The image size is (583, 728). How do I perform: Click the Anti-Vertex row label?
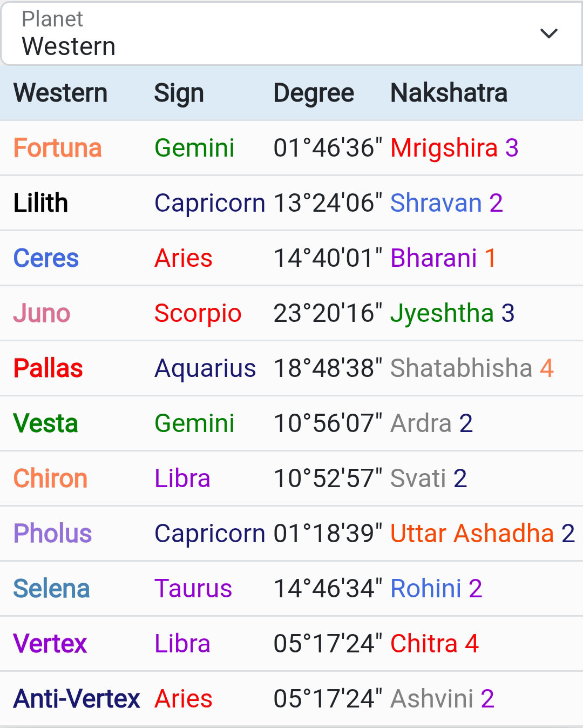[77, 699]
